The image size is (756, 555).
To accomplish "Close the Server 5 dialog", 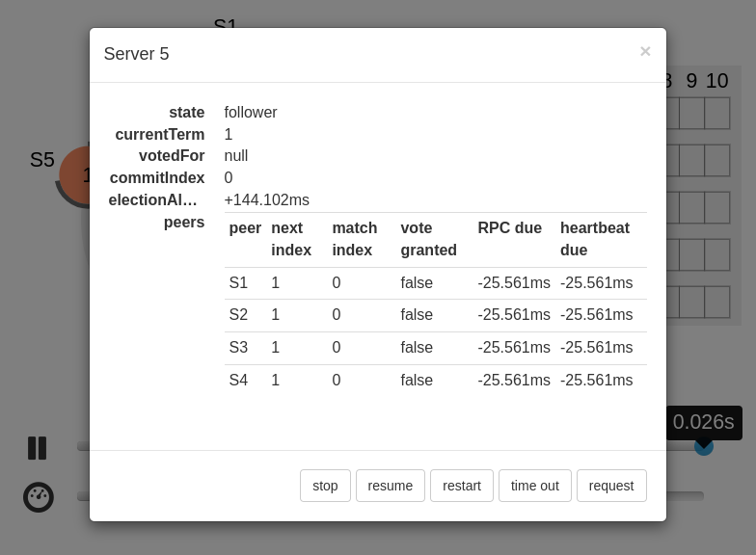I will coord(645,52).
